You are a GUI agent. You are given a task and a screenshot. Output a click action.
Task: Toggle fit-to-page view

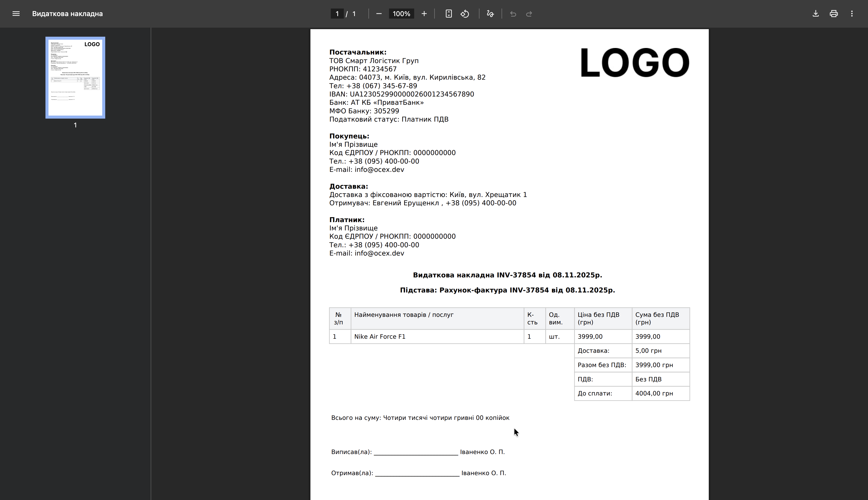click(x=448, y=14)
